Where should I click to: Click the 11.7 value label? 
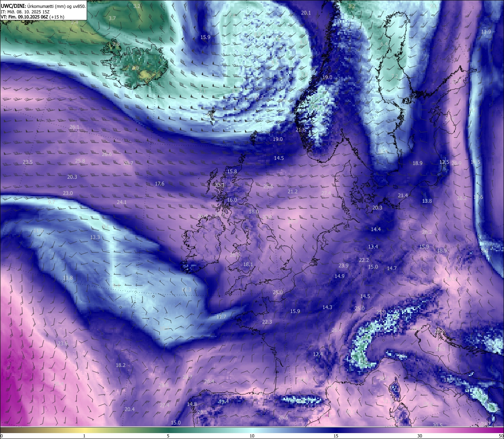pos(221,317)
